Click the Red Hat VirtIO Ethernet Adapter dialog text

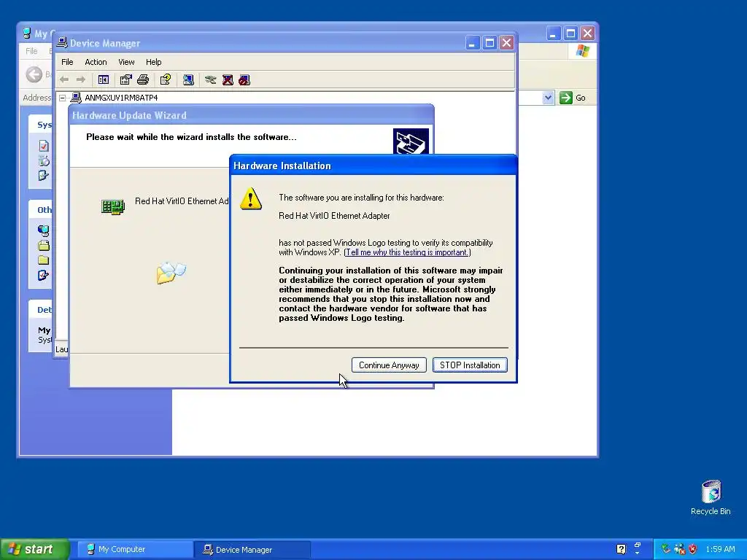coord(334,216)
